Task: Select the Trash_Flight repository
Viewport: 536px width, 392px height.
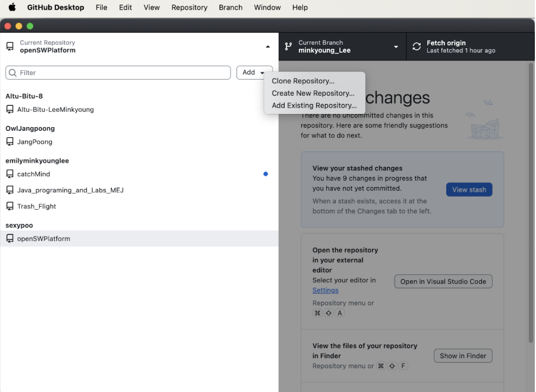Action: 139,206
